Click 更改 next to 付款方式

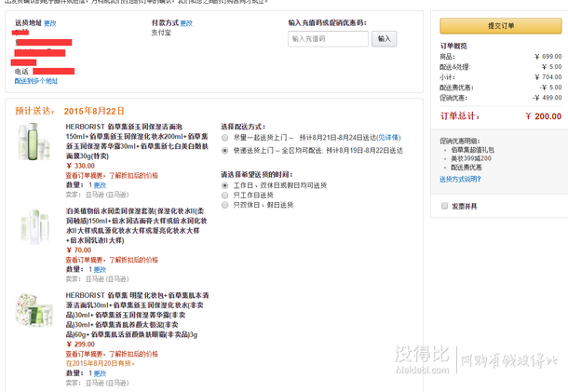click(x=186, y=23)
